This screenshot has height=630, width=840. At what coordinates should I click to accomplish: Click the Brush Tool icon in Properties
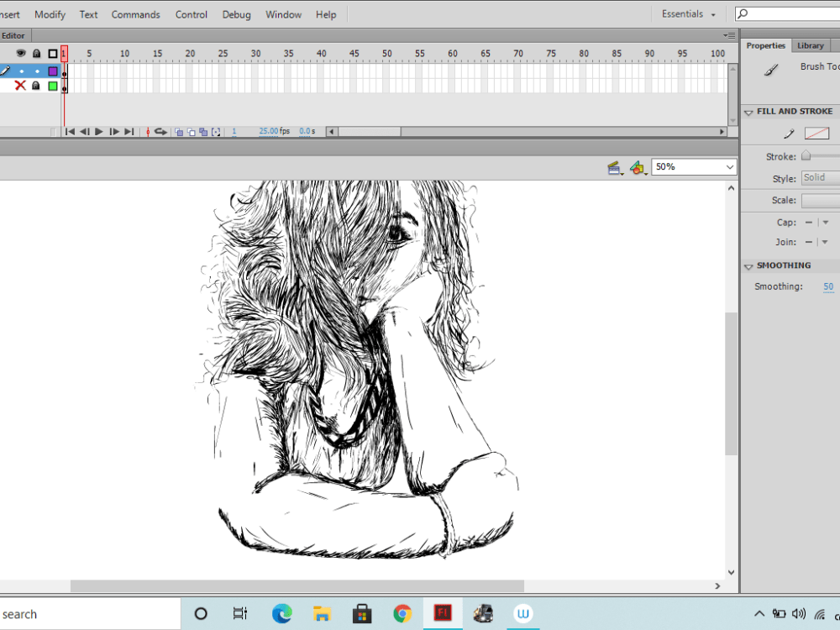pos(771,70)
